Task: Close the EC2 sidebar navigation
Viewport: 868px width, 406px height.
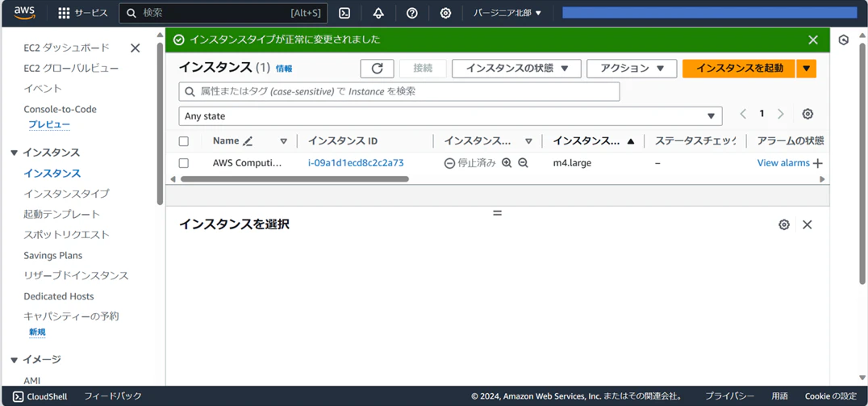Action: point(135,48)
